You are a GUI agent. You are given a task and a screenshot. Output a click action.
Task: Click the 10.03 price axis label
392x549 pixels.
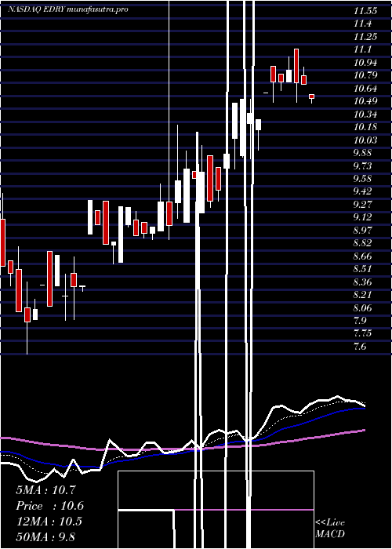point(365,140)
